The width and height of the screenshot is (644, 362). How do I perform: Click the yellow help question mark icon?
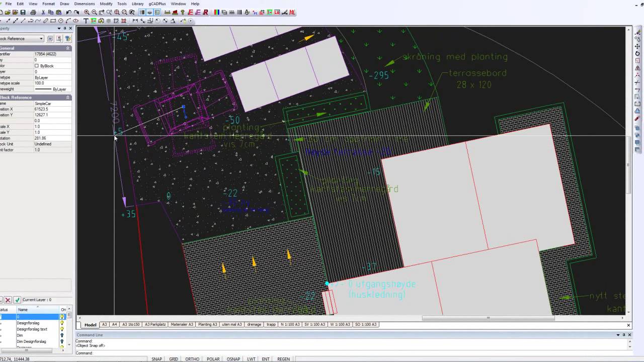click(183, 12)
